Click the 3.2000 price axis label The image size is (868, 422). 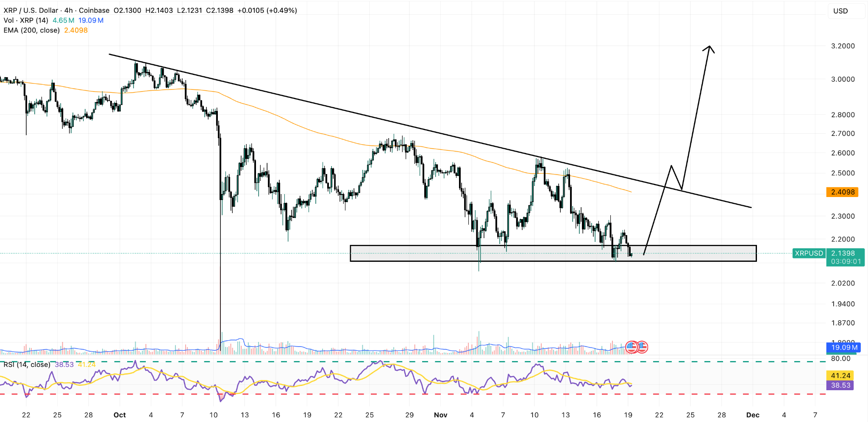click(x=843, y=46)
